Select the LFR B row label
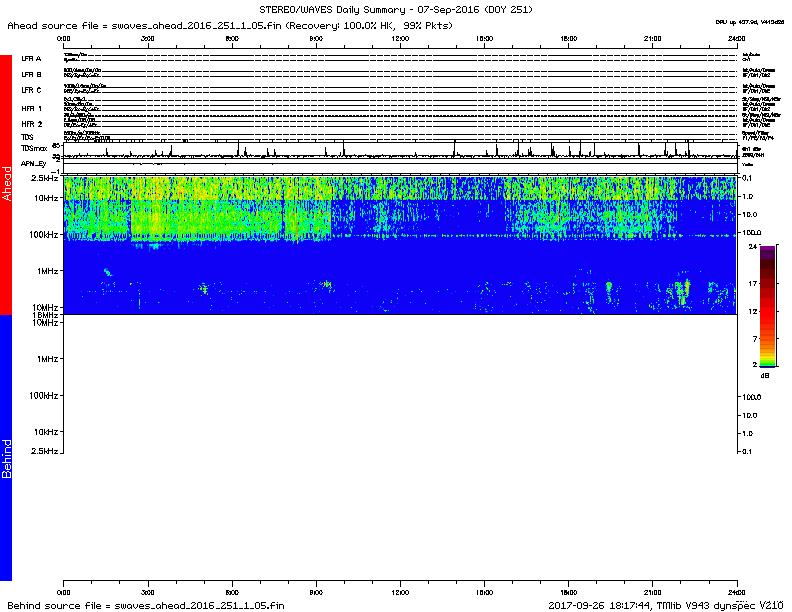 (x=31, y=74)
